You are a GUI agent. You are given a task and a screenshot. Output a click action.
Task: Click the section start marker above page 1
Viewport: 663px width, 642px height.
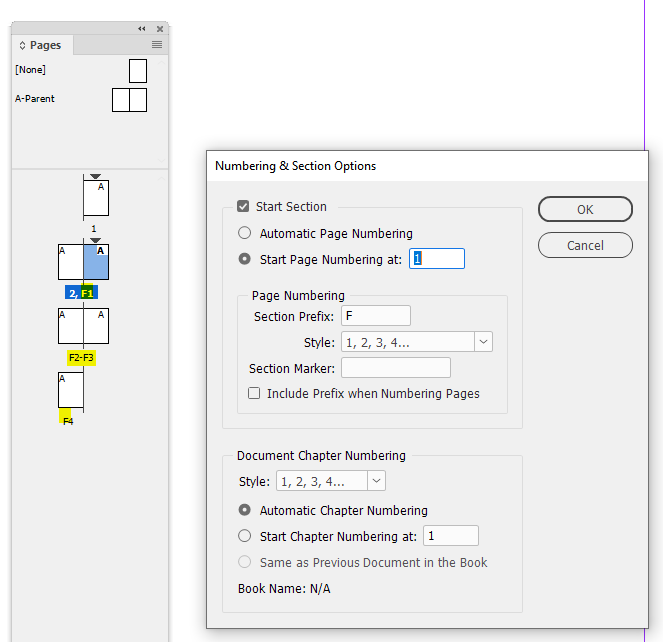pos(95,176)
